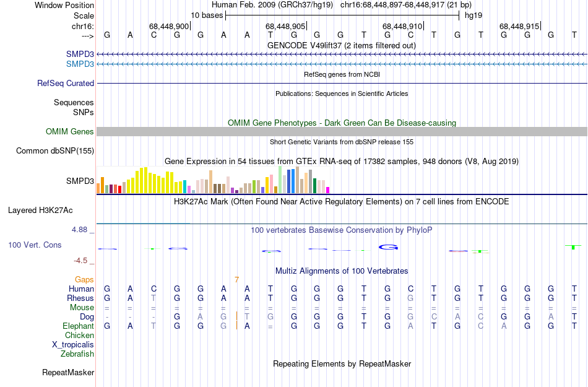Click the Sequences track label
588x387 pixels.
74,102
